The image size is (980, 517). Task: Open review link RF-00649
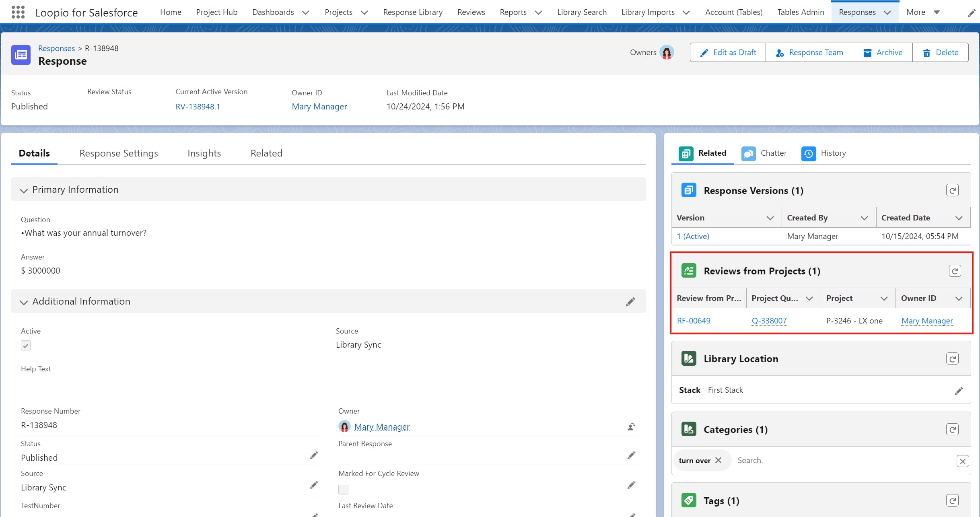pos(694,321)
